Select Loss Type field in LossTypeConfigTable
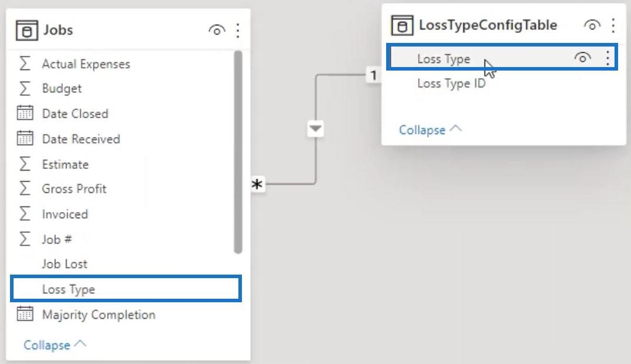The image size is (631, 364). pos(502,58)
